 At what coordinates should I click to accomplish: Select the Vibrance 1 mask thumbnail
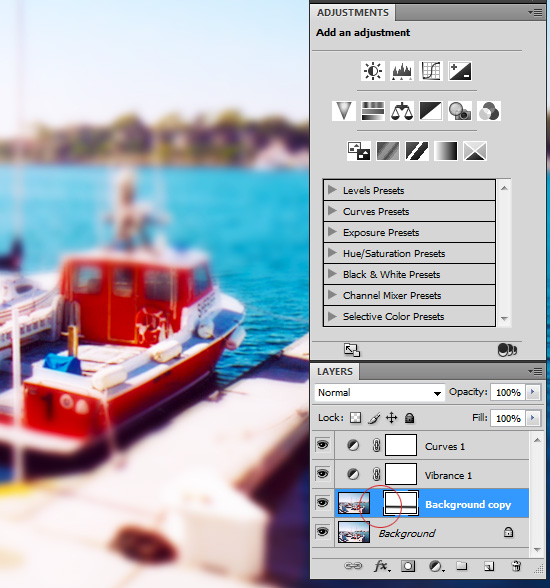click(401, 474)
